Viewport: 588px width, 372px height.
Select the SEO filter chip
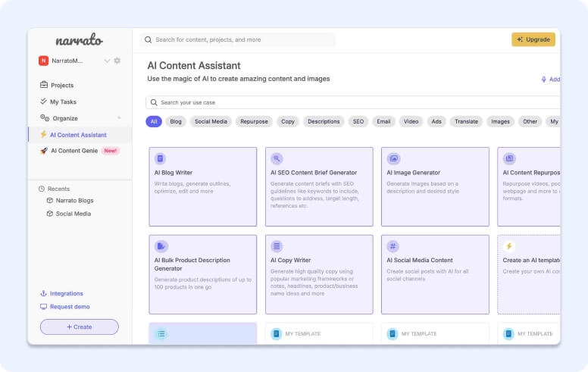pos(358,121)
